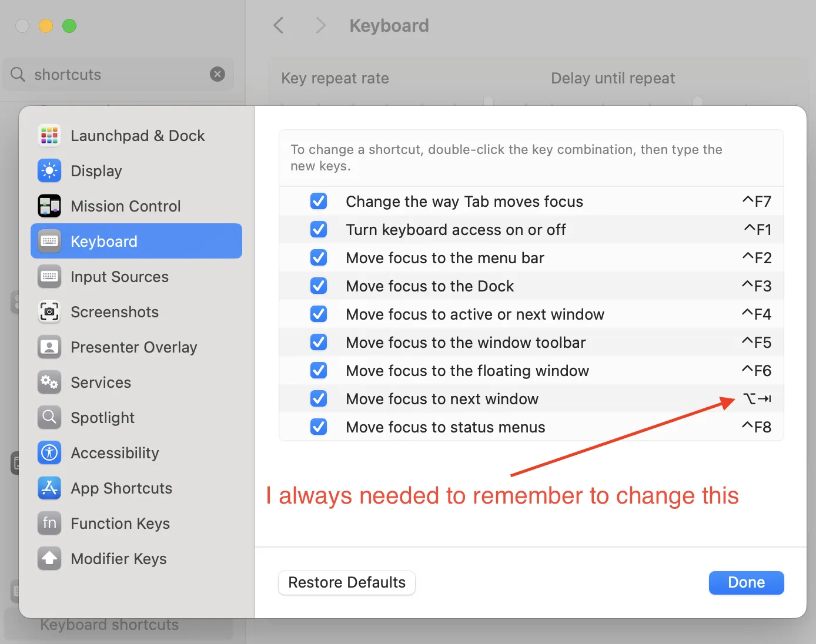Open Services via its gear icon
The width and height of the screenshot is (816, 644).
point(49,382)
